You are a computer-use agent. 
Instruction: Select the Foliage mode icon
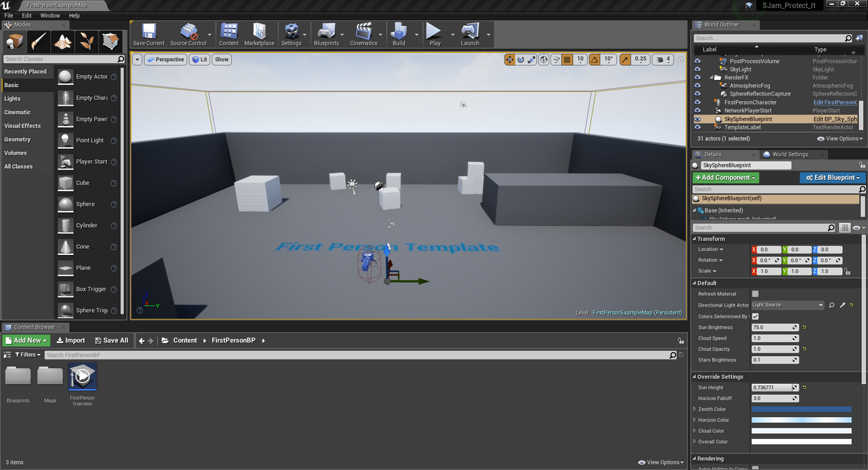(x=87, y=42)
